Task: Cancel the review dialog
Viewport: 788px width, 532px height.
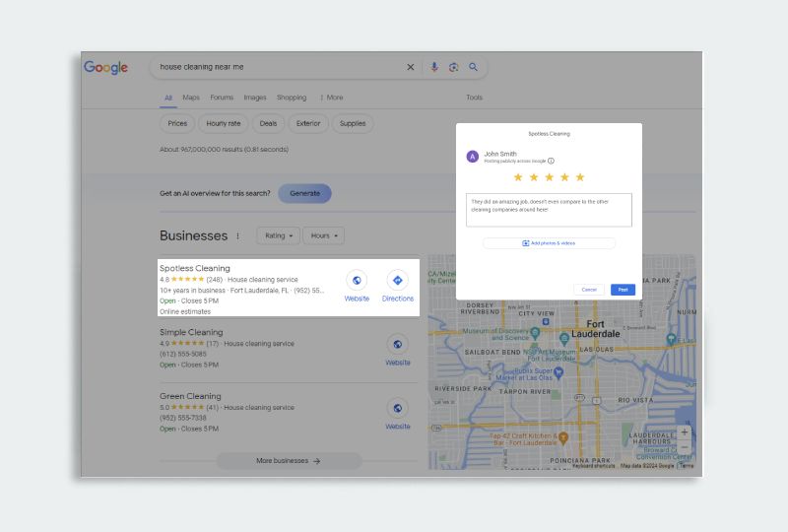Action: tap(589, 290)
